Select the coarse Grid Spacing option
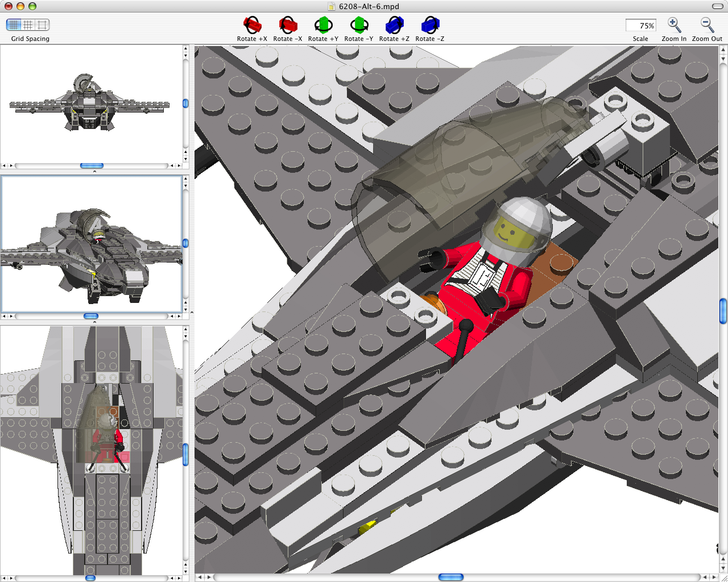The height and width of the screenshot is (582, 728). tap(40, 24)
